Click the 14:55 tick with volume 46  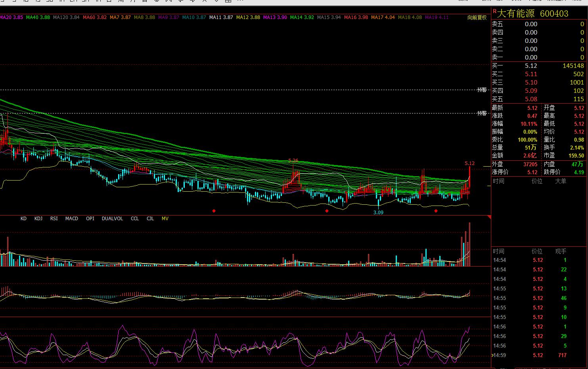click(538, 298)
